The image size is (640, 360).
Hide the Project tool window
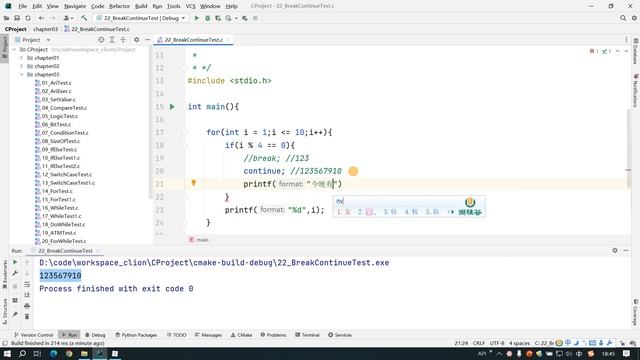147,40
